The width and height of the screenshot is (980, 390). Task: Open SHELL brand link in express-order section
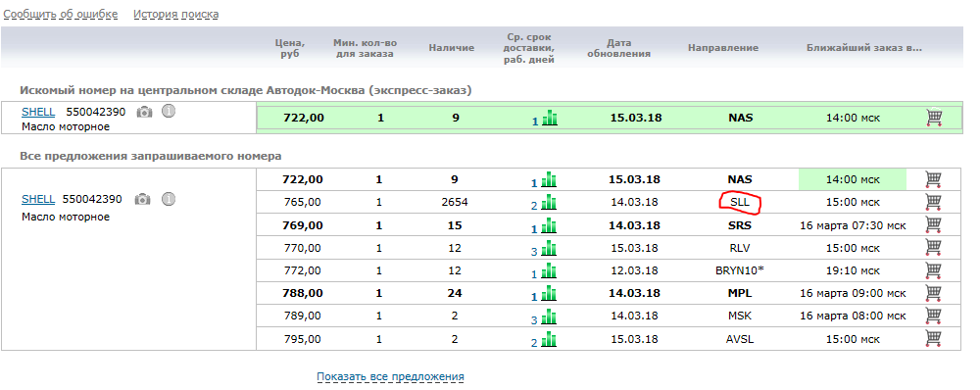coord(38,112)
